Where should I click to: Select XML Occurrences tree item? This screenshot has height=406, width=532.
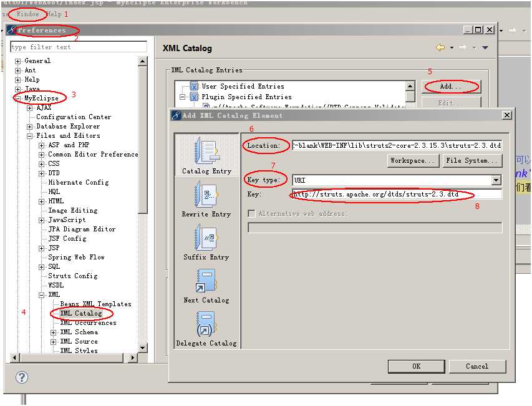point(88,323)
